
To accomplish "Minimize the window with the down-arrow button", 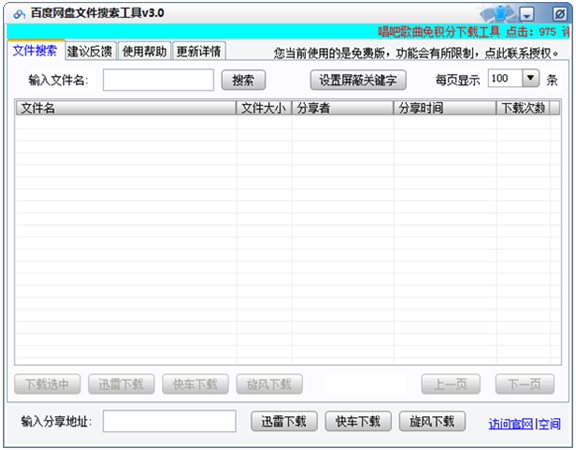I will click(x=527, y=14).
